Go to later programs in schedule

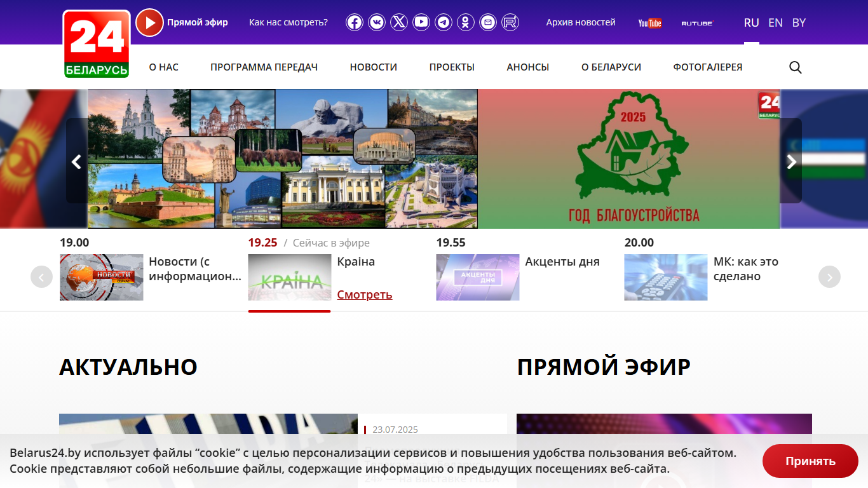(829, 277)
